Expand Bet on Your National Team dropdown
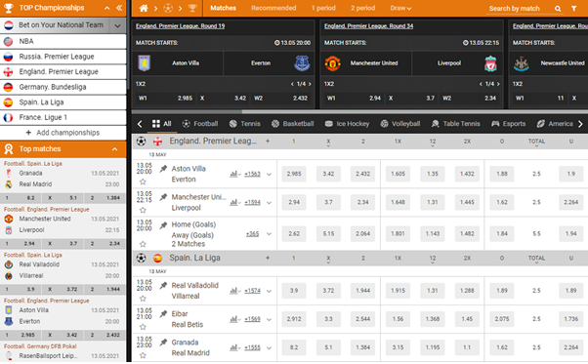The image size is (588, 364). coord(118,25)
